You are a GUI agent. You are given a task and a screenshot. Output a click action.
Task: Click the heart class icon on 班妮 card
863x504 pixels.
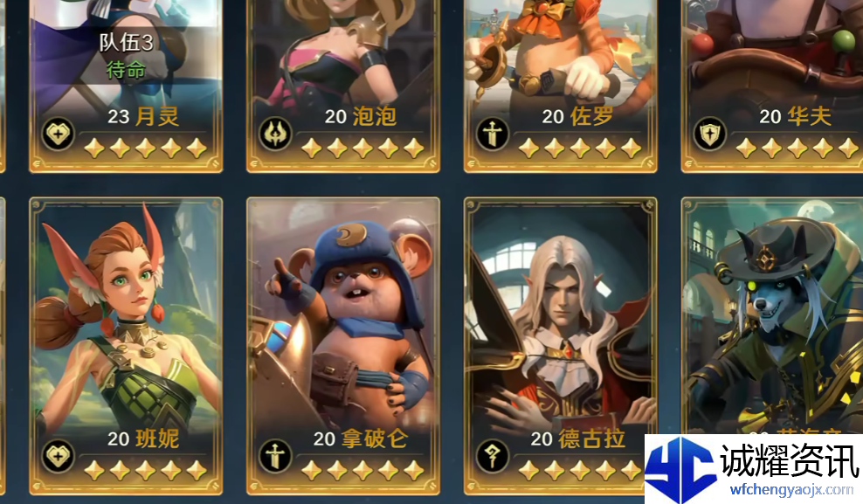pyautogui.click(x=58, y=456)
